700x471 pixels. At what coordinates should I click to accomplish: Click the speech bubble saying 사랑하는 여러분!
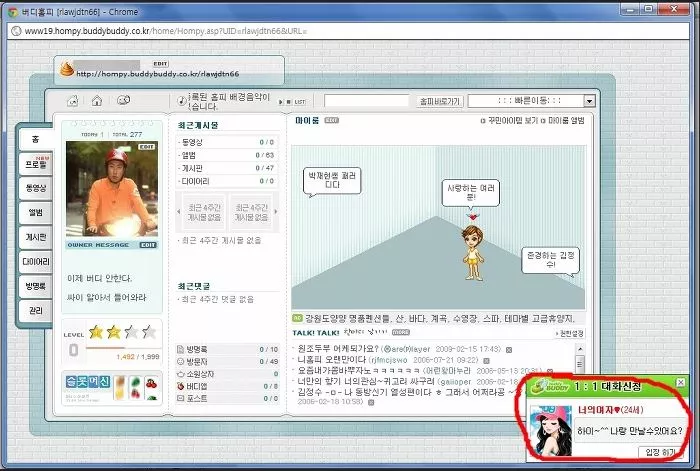click(x=471, y=193)
